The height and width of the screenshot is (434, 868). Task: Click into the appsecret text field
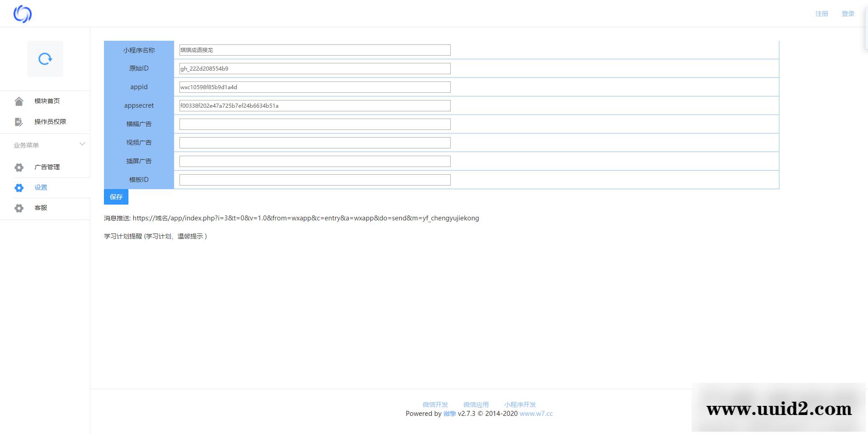(x=315, y=106)
